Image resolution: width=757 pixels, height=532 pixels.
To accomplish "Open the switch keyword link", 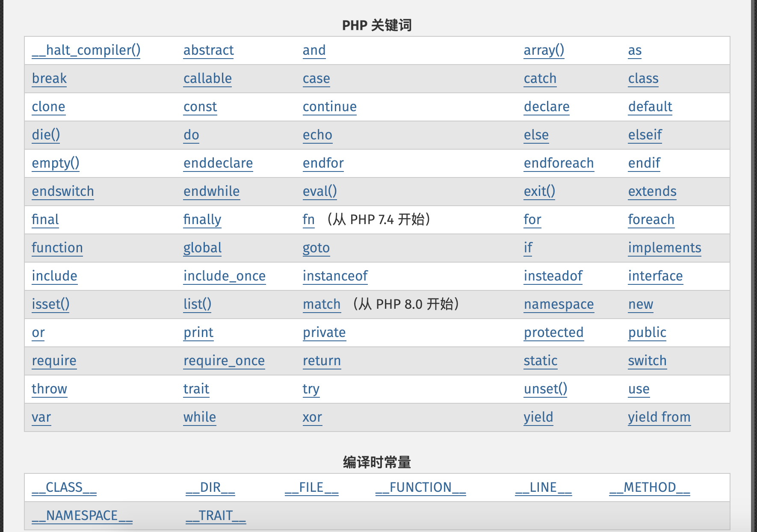I will [647, 361].
